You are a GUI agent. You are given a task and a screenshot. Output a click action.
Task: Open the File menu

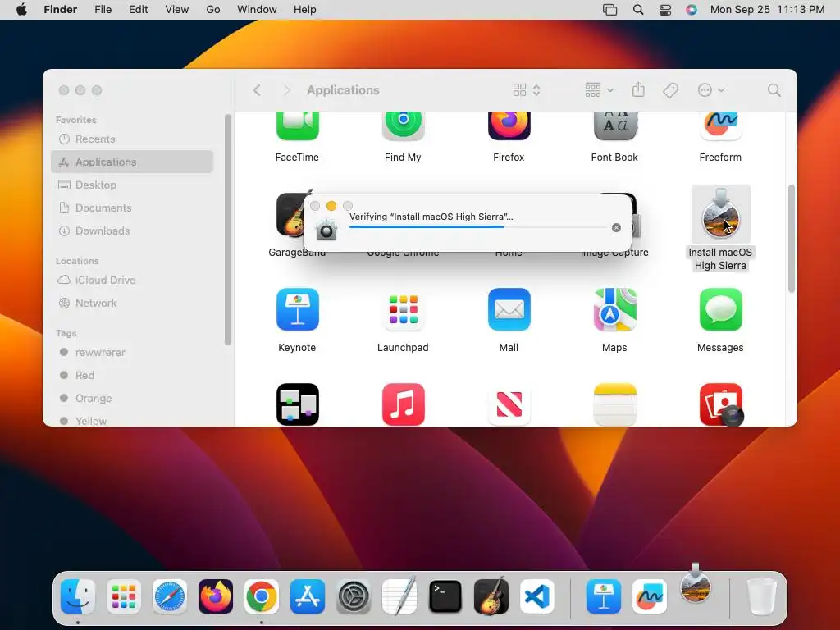pyautogui.click(x=103, y=10)
